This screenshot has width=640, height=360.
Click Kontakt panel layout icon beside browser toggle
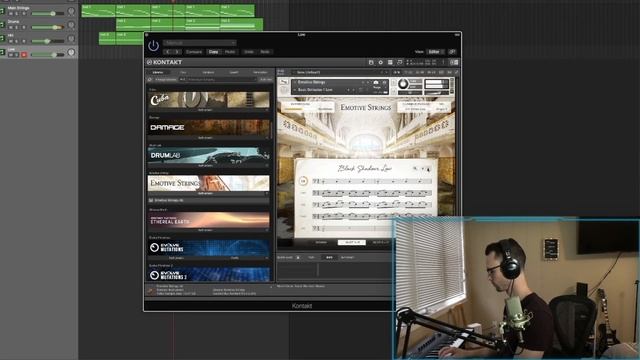400,62
